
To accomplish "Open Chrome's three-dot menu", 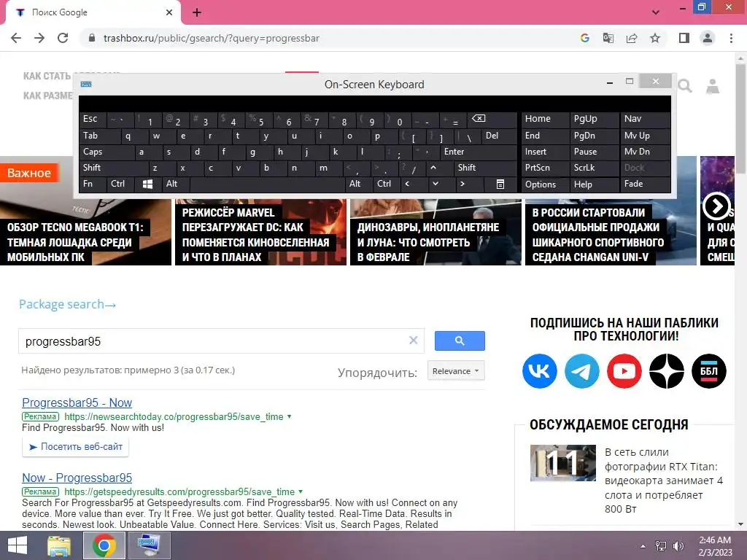I will [731, 38].
